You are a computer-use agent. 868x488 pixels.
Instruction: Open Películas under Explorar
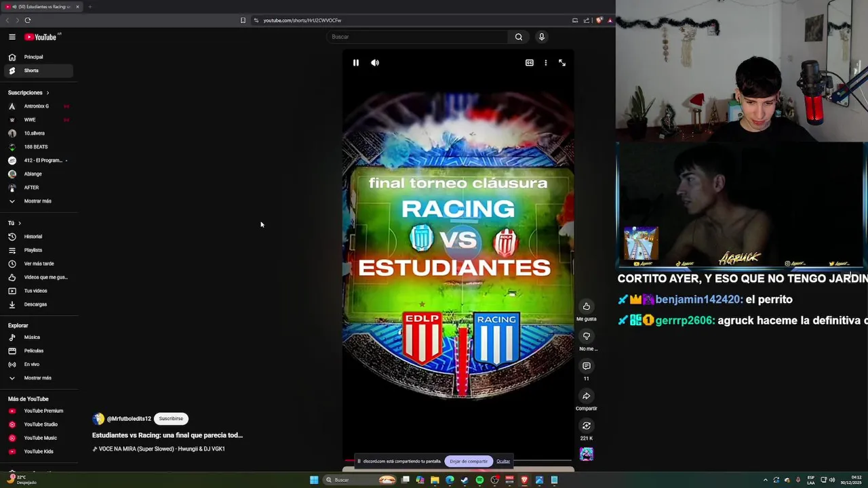pos(38,351)
